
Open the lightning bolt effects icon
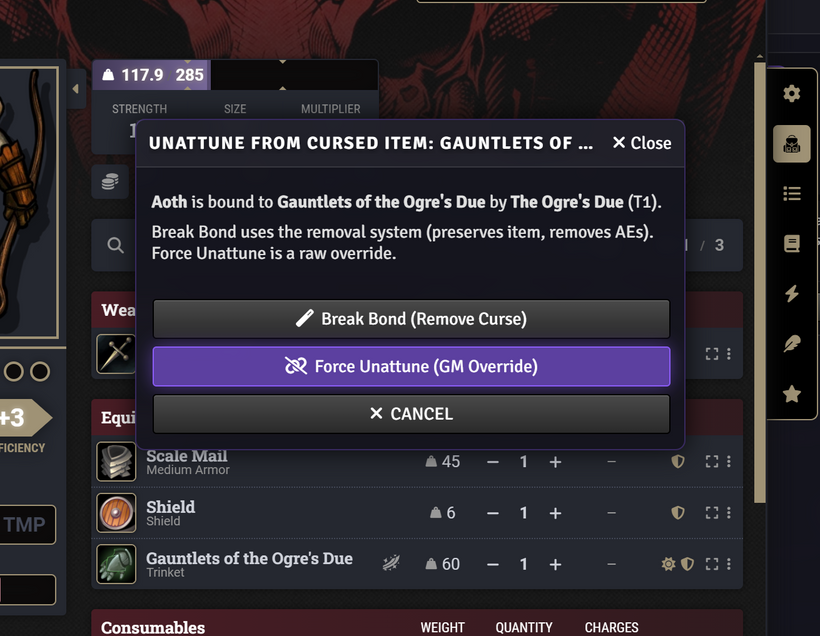tap(792, 294)
